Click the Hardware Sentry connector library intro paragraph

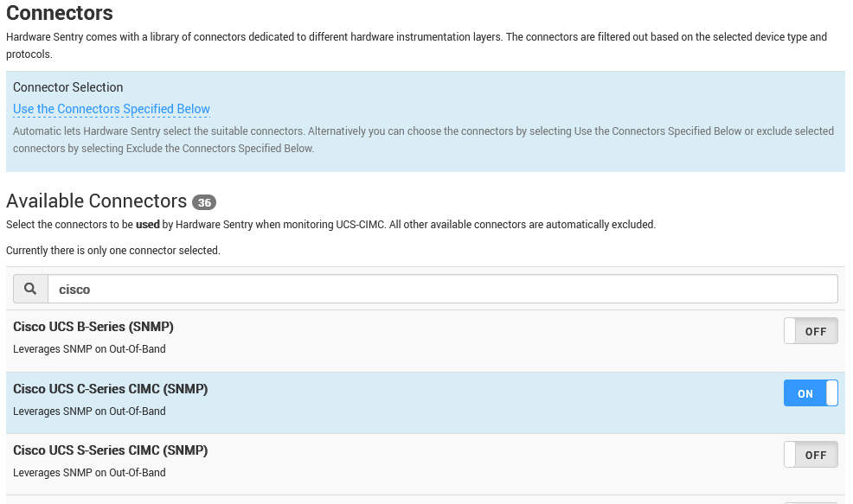[415, 45]
